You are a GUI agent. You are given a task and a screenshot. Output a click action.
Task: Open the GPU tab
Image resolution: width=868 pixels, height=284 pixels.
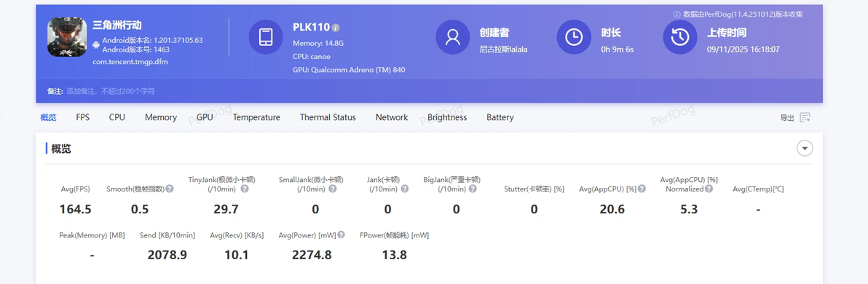point(205,117)
